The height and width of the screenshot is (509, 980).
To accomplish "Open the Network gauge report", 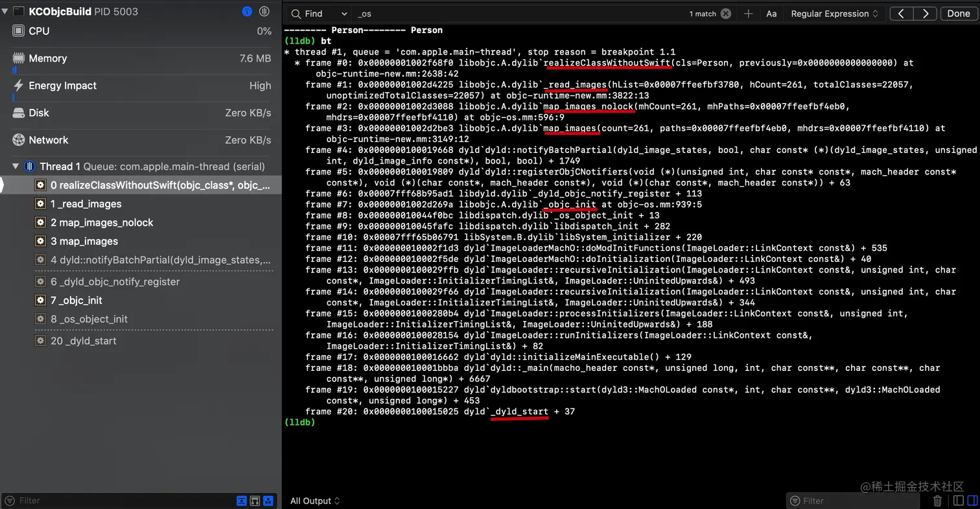I will point(141,140).
